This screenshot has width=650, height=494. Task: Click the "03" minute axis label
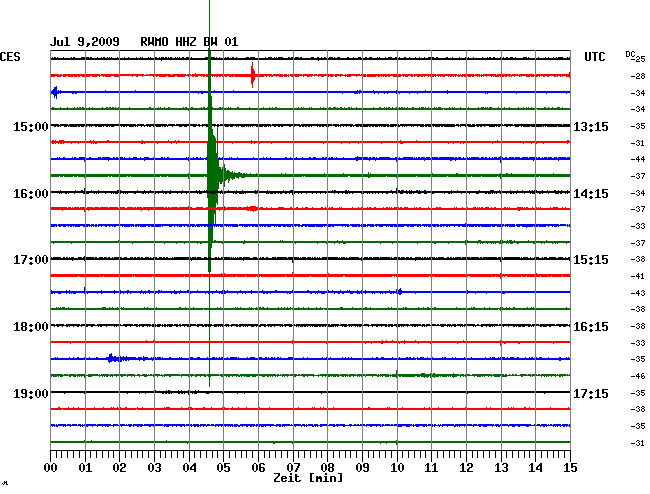(x=154, y=468)
